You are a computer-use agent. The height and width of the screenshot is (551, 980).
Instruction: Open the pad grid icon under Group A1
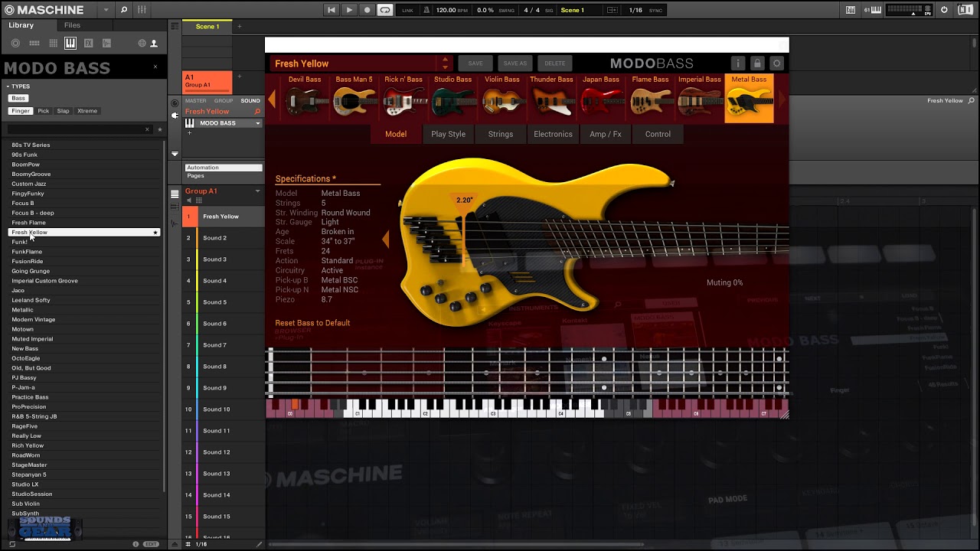198,201
